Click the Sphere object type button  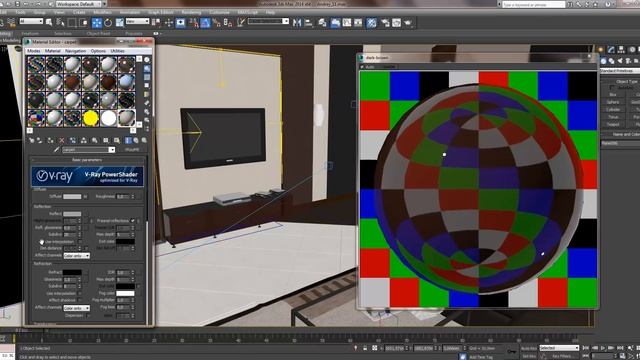(613, 102)
